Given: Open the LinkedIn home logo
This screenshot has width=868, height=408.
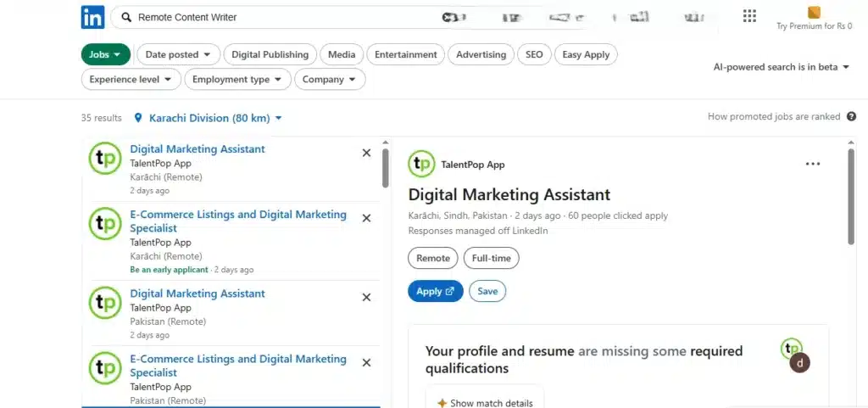Looking at the screenshot, I should (x=92, y=17).
